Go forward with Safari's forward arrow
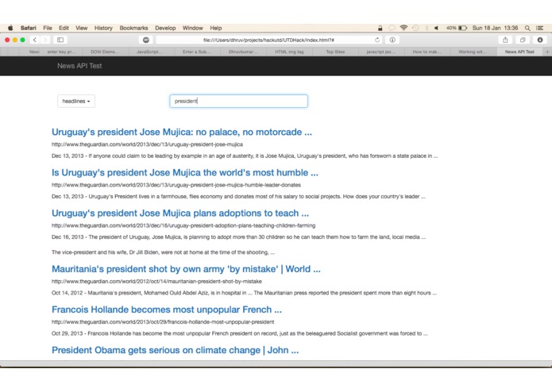This screenshot has height=392, width=552. pos(44,40)
